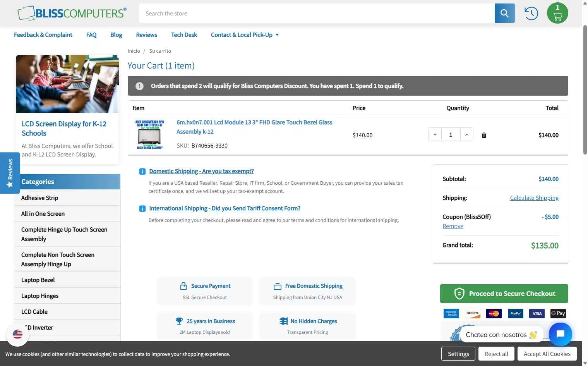The image size is (588, 366).
Task: Open Feedback & Complaint menu item
Action: tap(43, 35)
